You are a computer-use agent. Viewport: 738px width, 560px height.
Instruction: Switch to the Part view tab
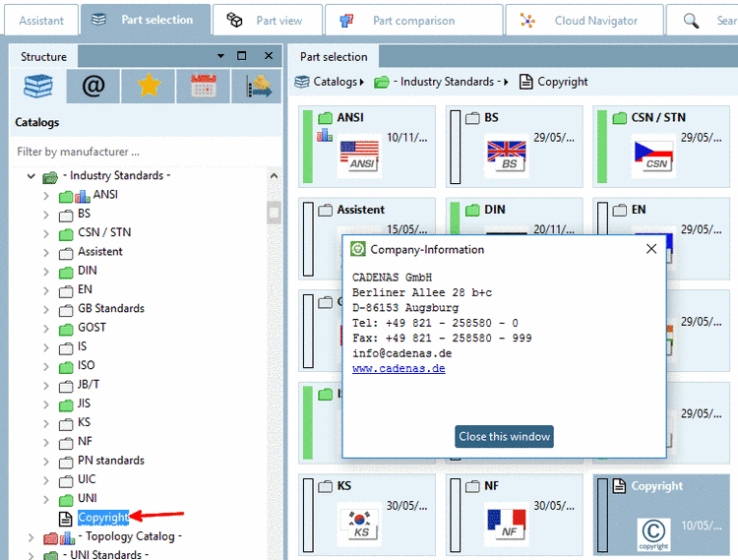(268, 21)
